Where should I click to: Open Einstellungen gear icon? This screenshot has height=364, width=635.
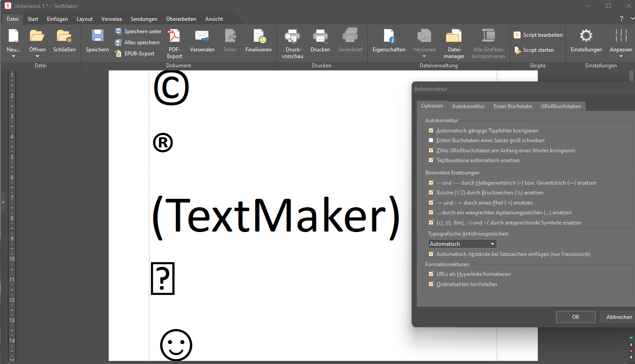586,36
